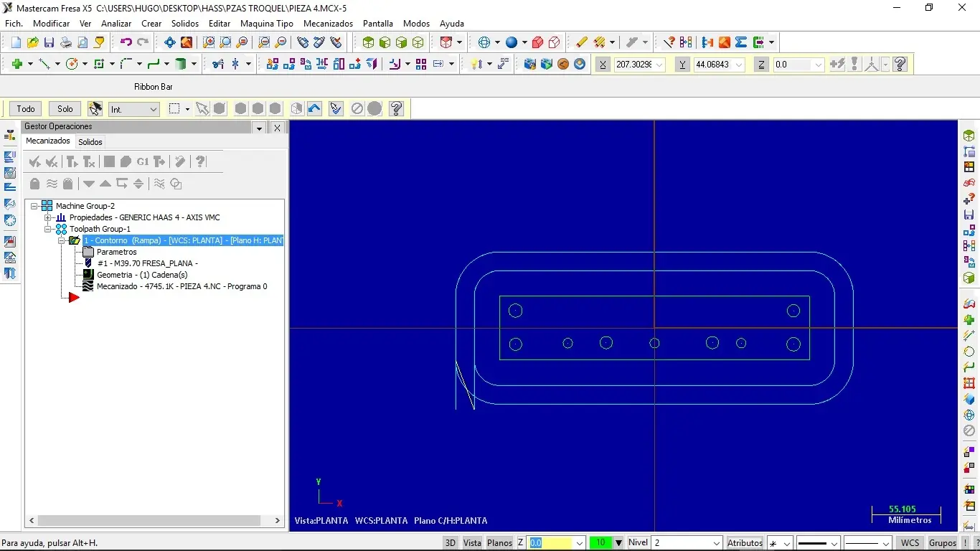Fit geometry to screen icon
Screen dimensions: 980x551
(x=170, y=43)
